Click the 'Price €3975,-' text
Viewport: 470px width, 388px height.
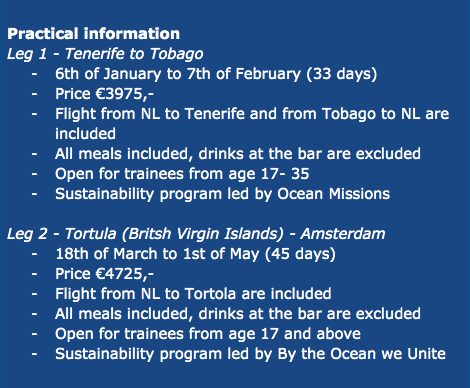104,94
